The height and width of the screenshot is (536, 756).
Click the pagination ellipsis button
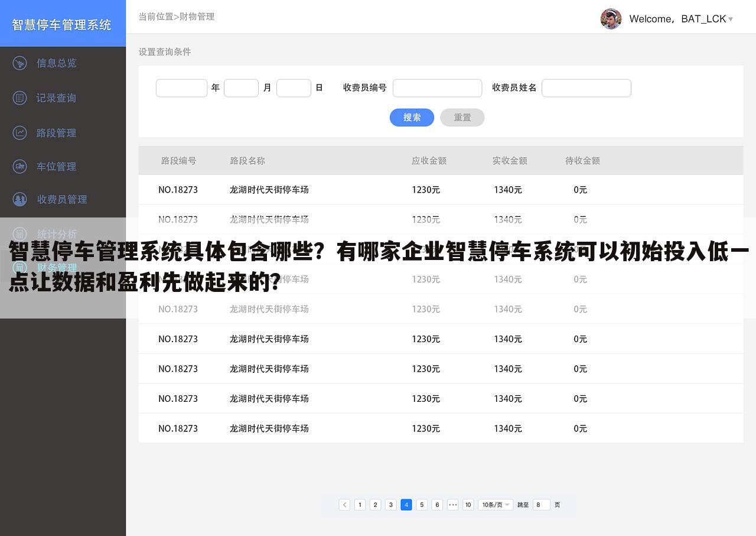coord(452,505)
